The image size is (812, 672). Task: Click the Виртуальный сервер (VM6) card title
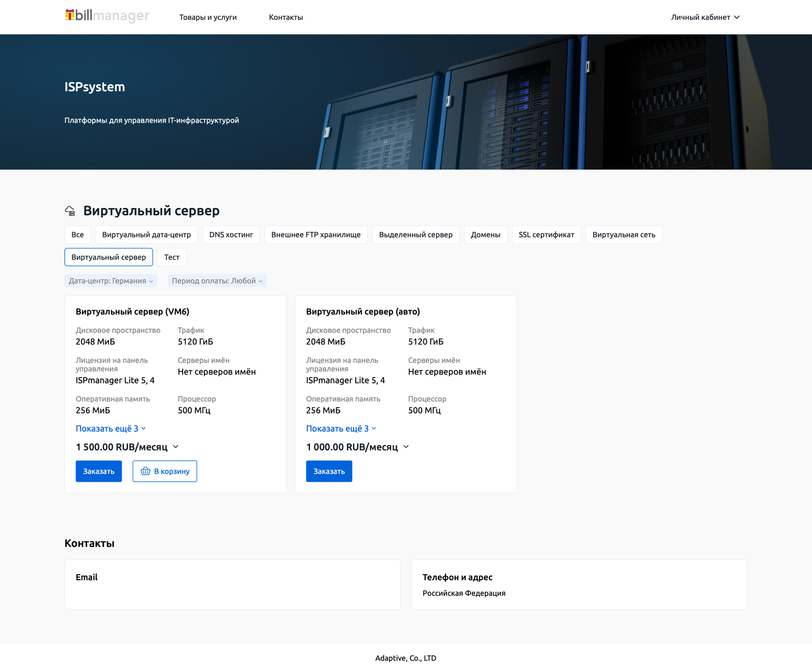[132, 311]
